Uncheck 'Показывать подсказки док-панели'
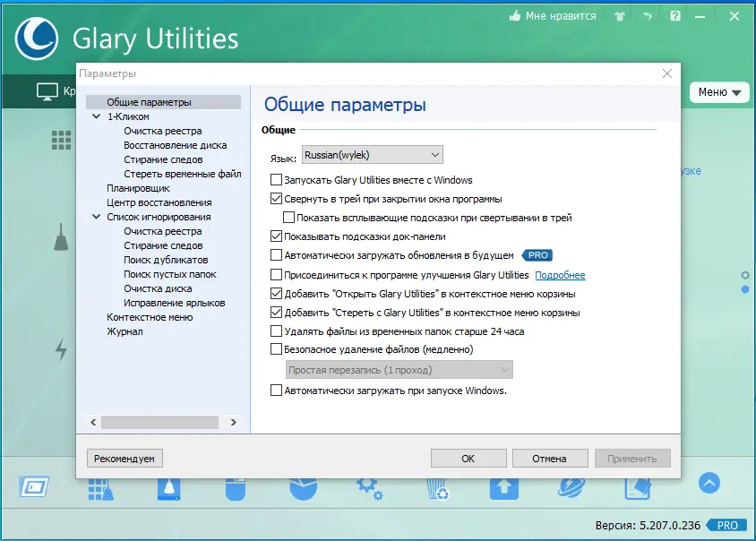The width and height of the screenshot is (756, 541). pos(276,236)
